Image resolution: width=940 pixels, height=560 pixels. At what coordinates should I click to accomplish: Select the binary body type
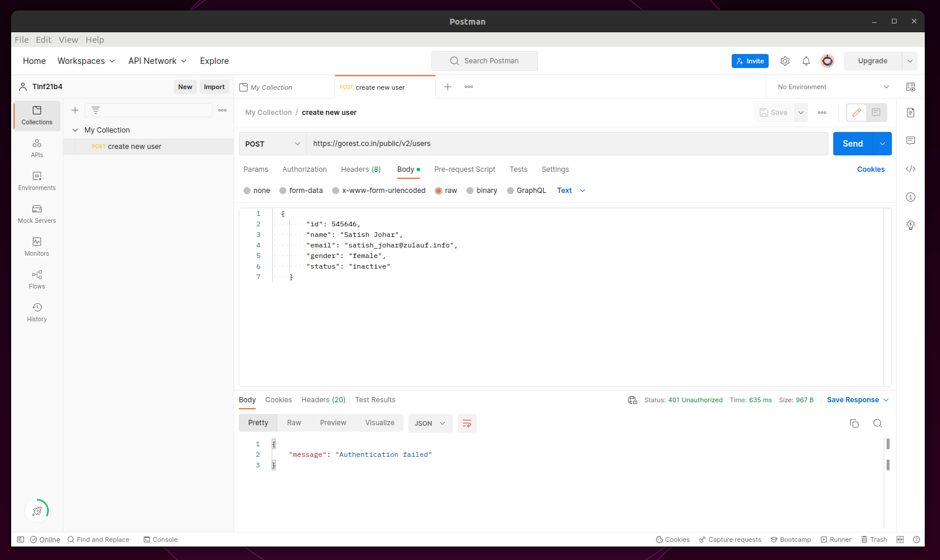coord(482,191)
